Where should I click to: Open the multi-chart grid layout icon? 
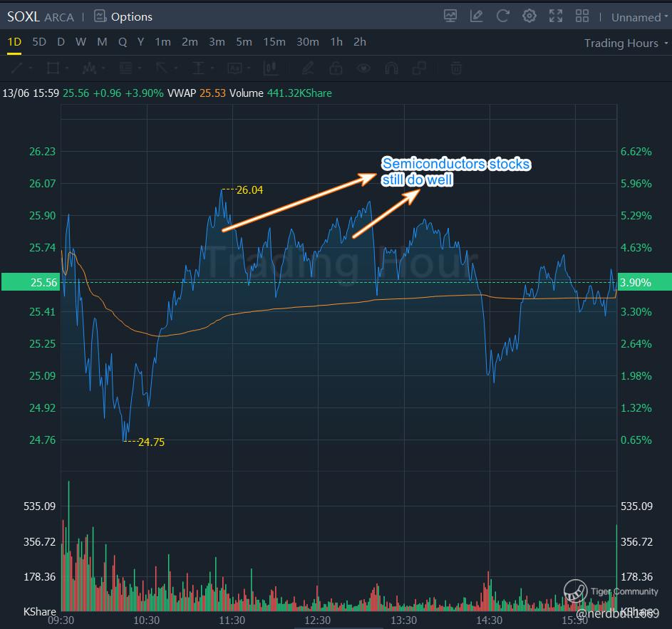click(x=582, y=16)
